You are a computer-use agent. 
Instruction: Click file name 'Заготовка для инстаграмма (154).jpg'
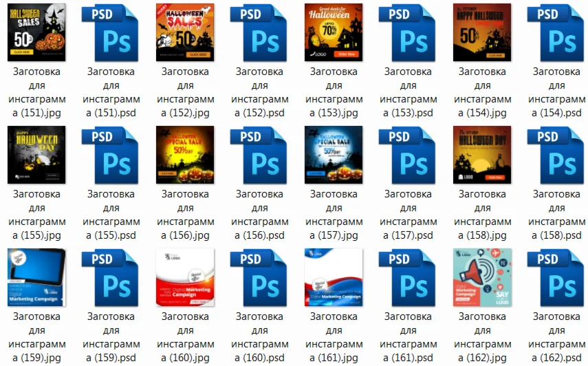pyautogui.click(x=482, y=92)
